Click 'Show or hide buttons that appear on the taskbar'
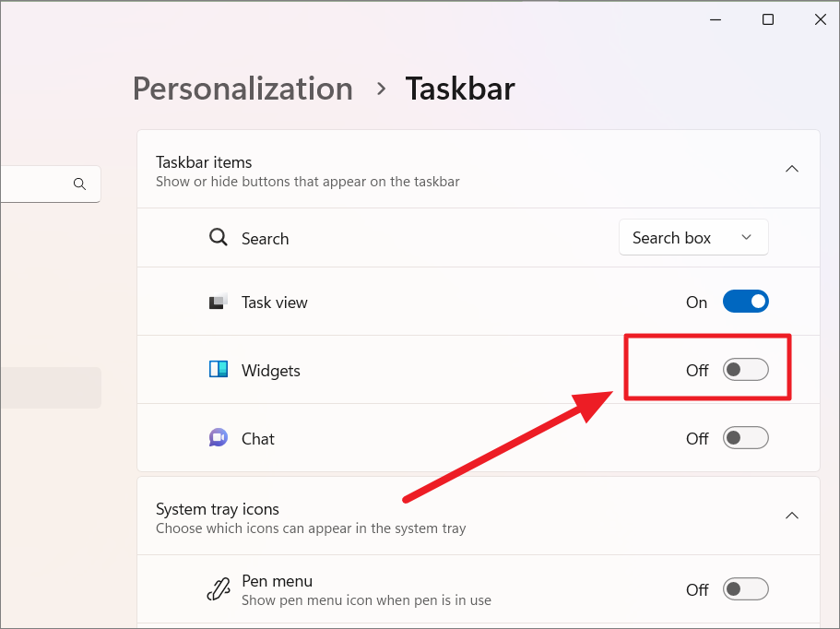 (x=307, y=183)
